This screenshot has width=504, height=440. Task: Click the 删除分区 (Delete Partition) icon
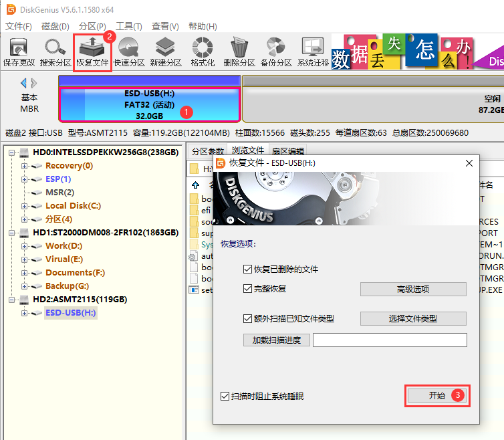coord(239,52)
